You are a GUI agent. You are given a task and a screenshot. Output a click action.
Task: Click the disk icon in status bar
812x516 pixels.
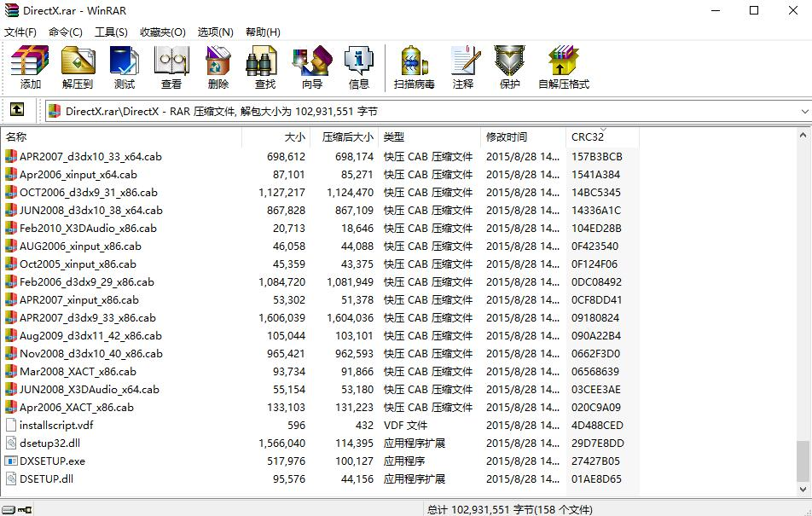coord(9,510)
